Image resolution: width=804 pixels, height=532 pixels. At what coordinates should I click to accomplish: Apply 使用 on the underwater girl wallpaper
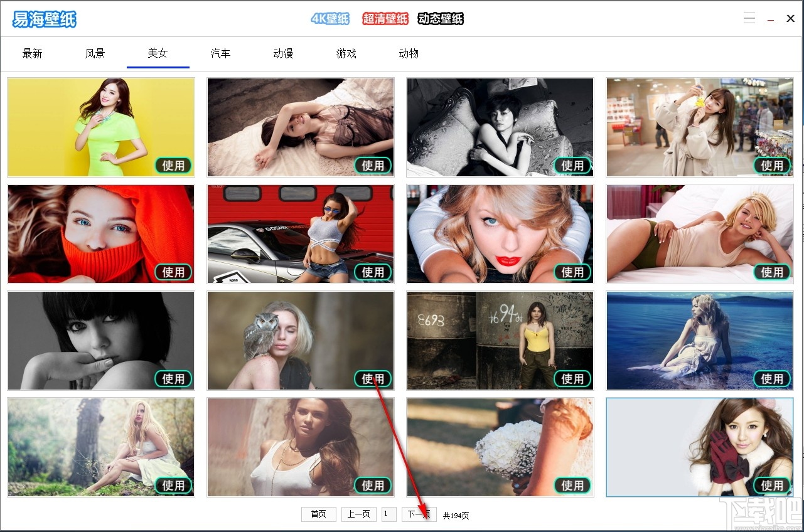click(x=772, y=379)
